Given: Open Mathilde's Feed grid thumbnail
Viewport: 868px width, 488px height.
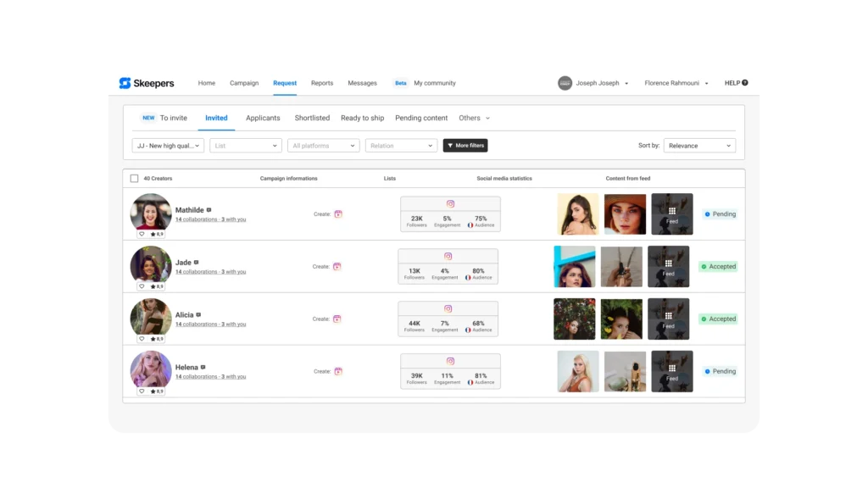Looking at the screenshot, I should 672,214.
